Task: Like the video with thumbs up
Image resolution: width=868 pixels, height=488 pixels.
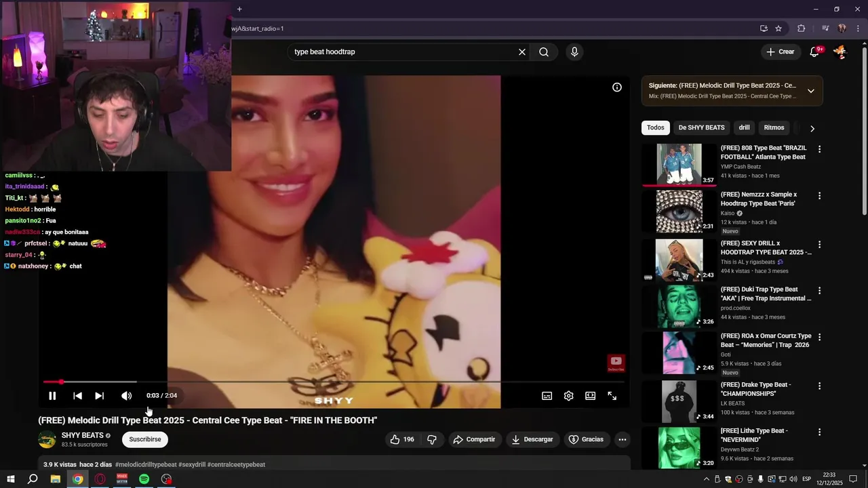Action: (402, 440)
